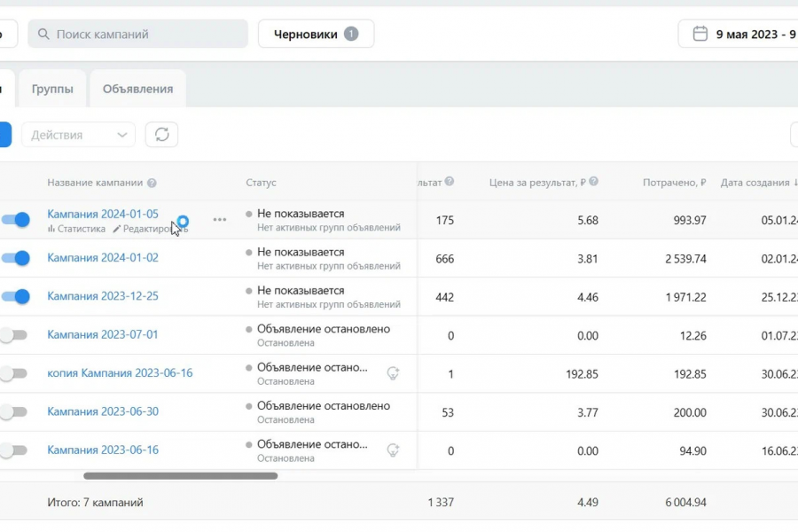Image resolution: width=798 pixels, height=532 pixels.
Task: Click the Статус column header
Action: pyautogui.click(x=261, y=183)
